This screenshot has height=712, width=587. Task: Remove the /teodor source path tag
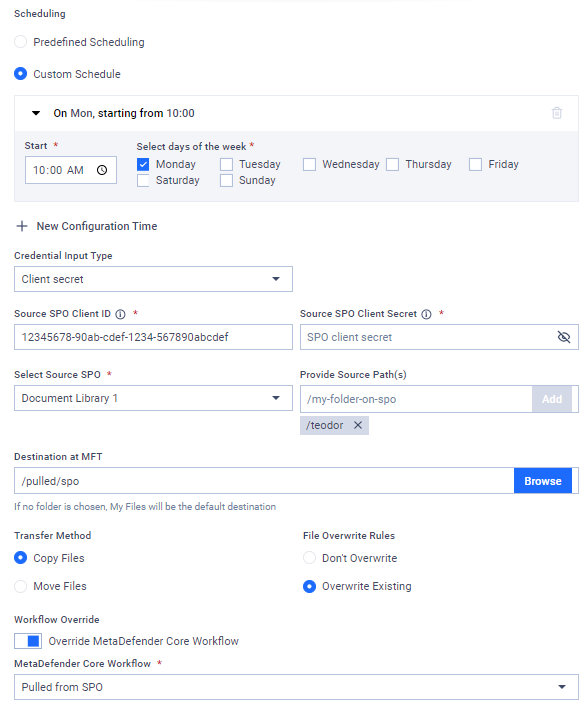358,425
